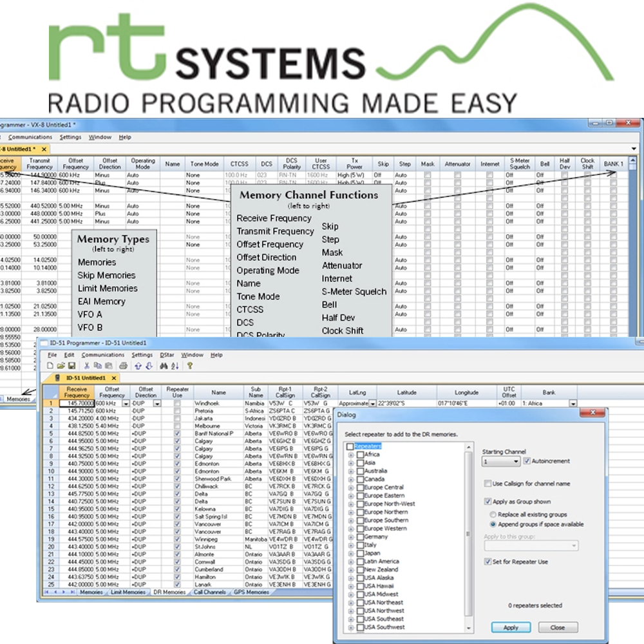Open the DStar menu
Viewport: 644px width, 644px height.
[167, 354]
